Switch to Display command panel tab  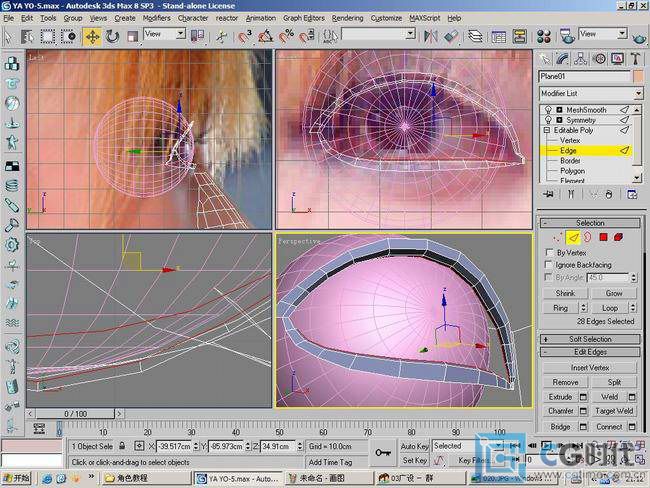(x=618, y=59)
